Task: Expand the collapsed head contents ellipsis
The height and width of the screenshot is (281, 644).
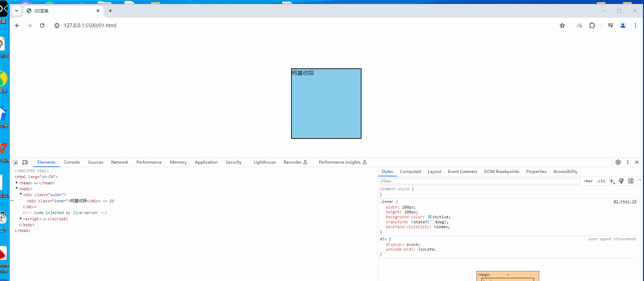Action: pyautogui.click(x=36, y=183)
